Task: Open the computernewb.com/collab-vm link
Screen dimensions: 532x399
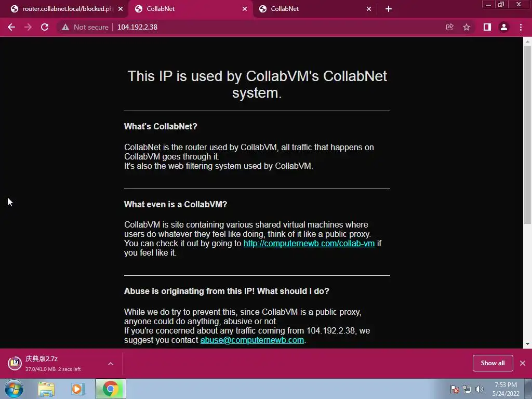Action: coord(309,243)
